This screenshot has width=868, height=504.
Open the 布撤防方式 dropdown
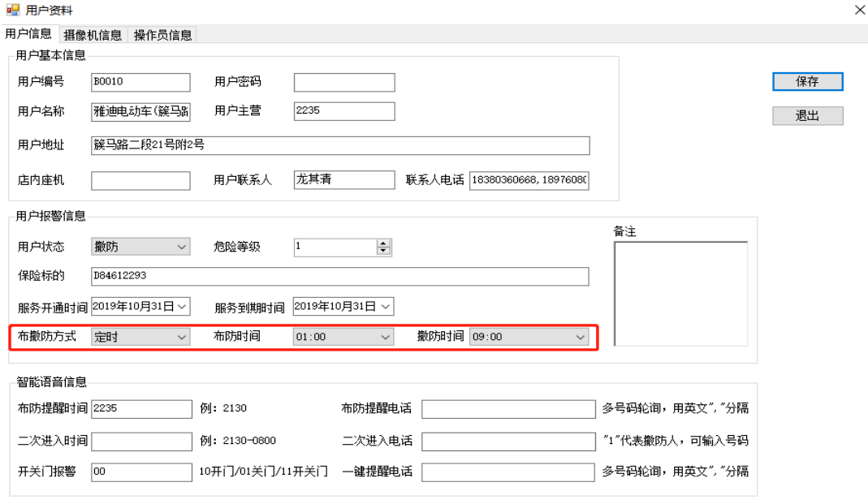[181, 337]
